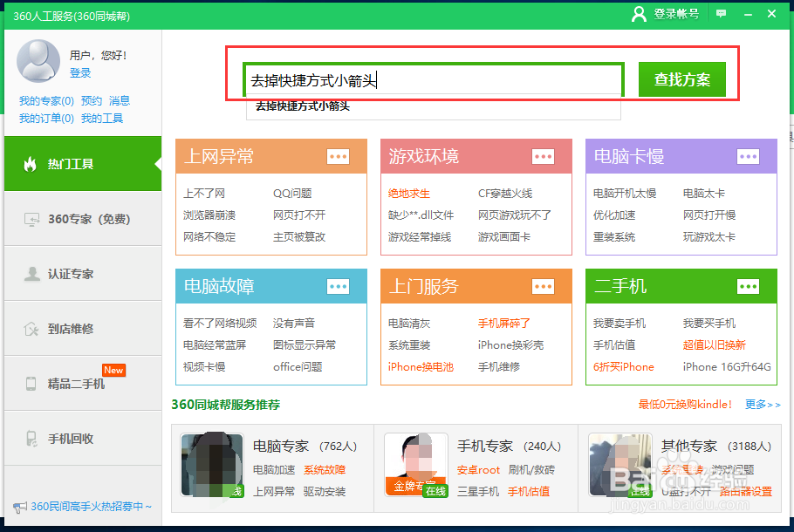The image size is (794, 532).
Task: Select 电脑经常蓝屏 item
Action: click(214, 345)
